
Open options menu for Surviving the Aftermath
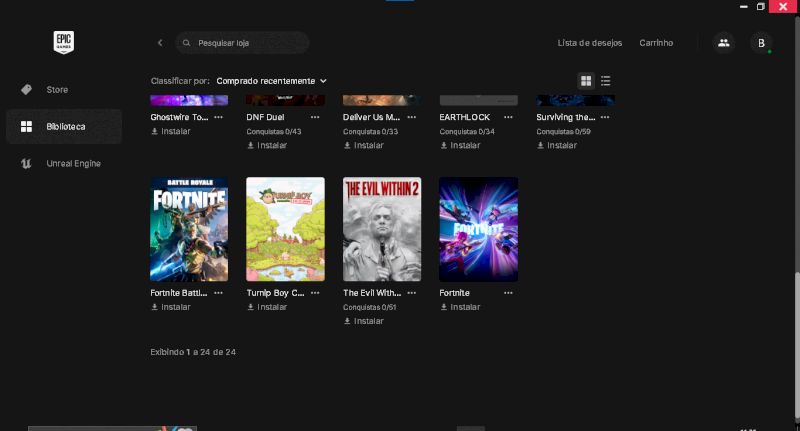tap(605, 117)
